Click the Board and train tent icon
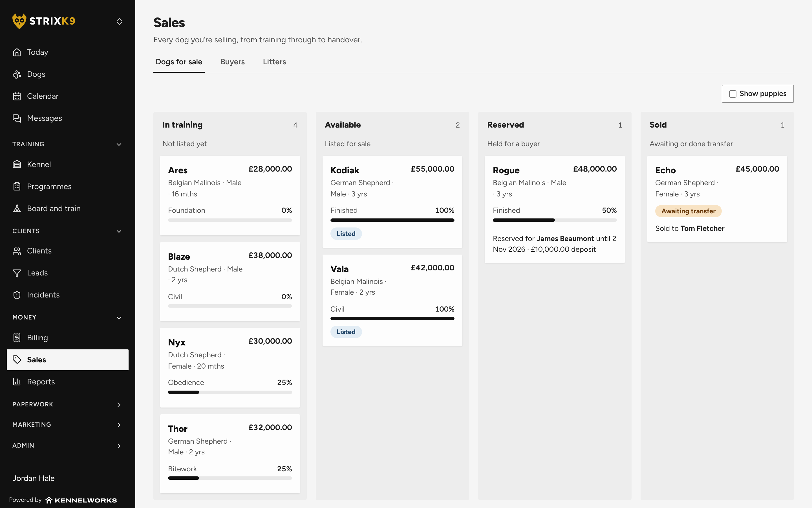This screenshot has width=812, height=508. pyautogui.click(x=17, y=208)
